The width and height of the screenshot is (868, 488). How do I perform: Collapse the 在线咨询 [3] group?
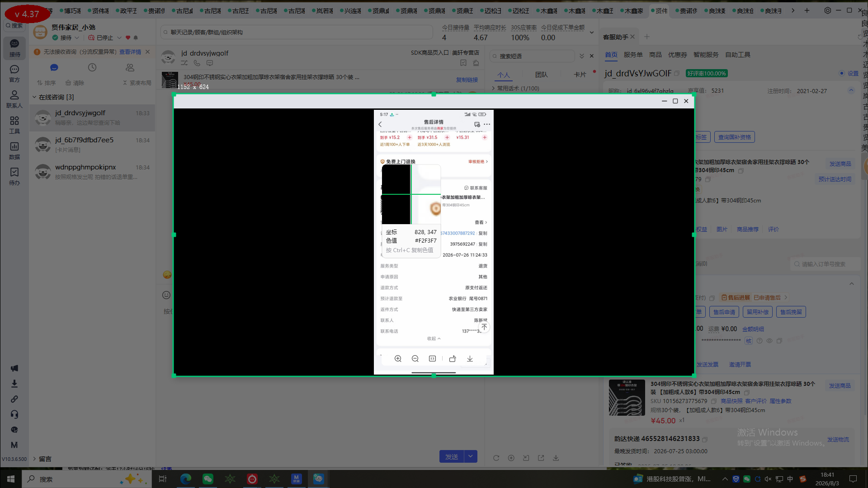34,97
